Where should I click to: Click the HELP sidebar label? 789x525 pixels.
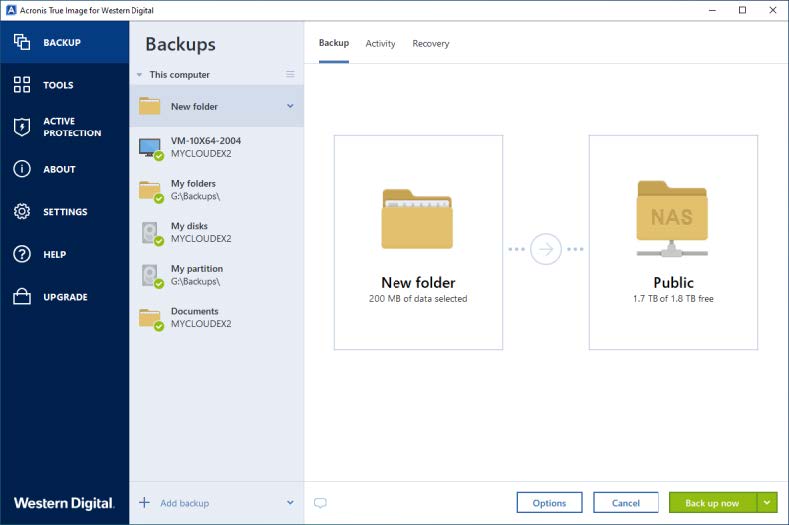pyautogui.click(x=54, y=255)
